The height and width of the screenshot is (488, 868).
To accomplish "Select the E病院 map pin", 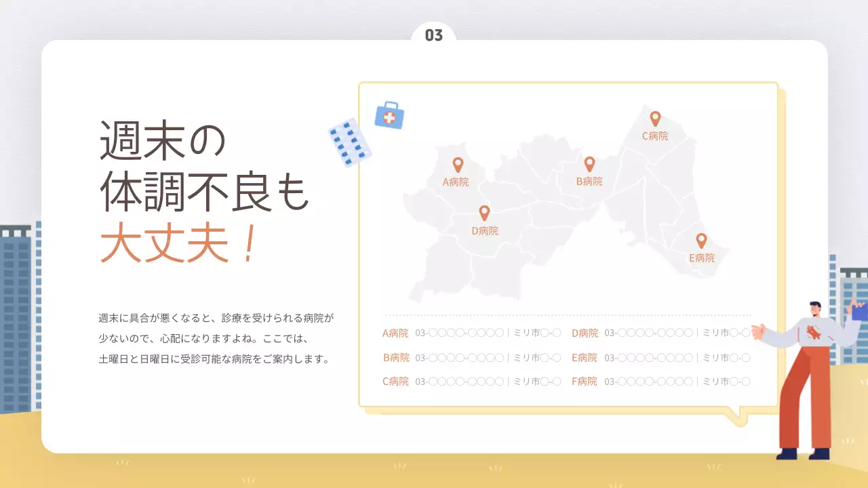I will pyautogui.click(x=702, y=241).
